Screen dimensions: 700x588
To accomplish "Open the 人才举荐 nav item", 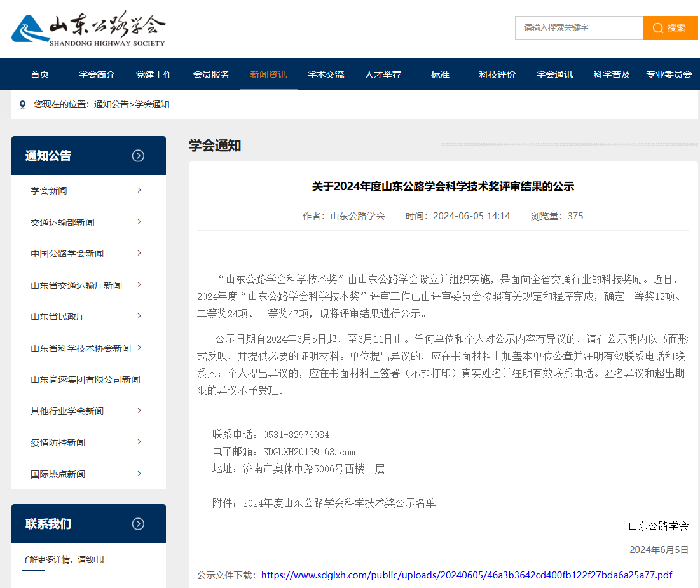I will (383, 74).
